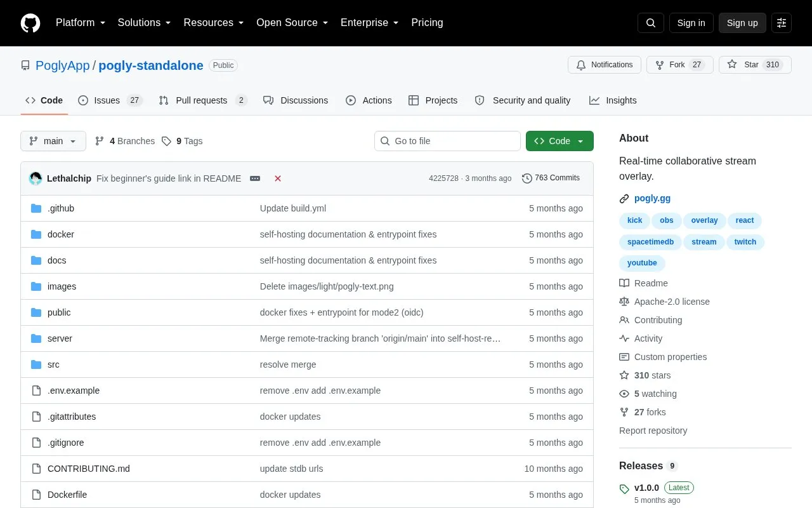Open commit hash 4225728
812x508 pixels.
click(443, 178)
